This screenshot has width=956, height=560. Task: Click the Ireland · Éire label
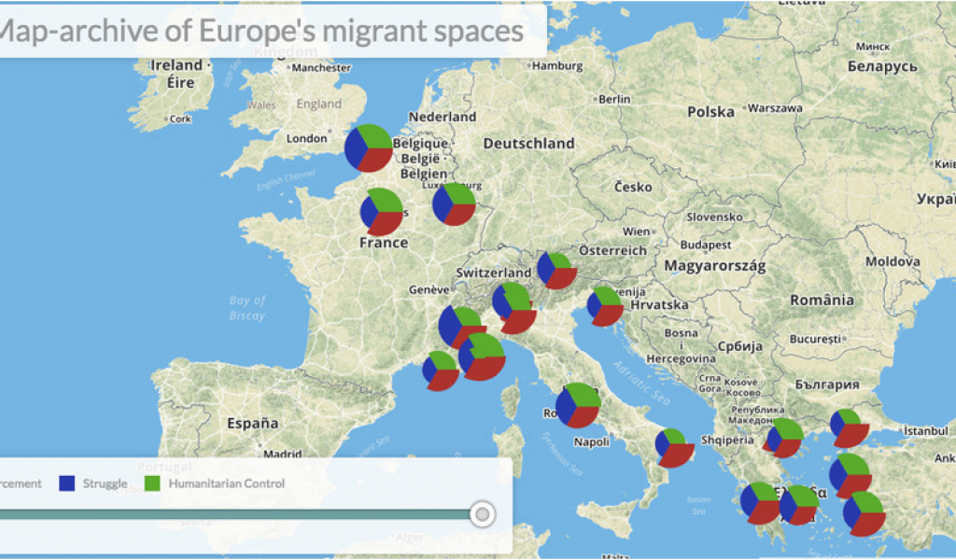pos(180,74)
